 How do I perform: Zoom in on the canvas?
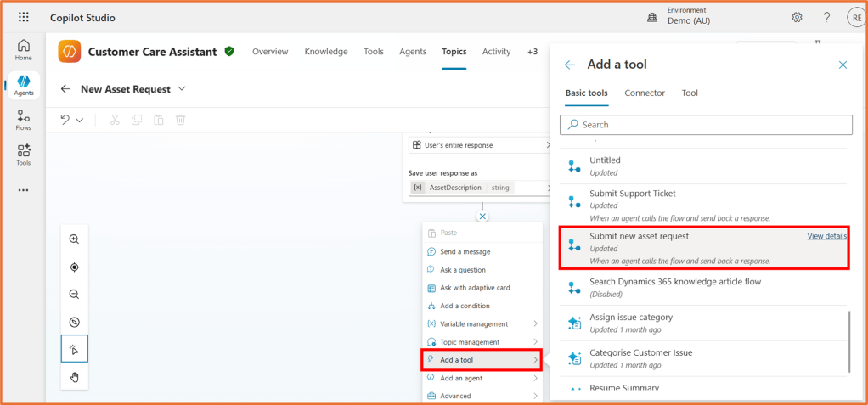pyautogui.click(x=74, y=239)
